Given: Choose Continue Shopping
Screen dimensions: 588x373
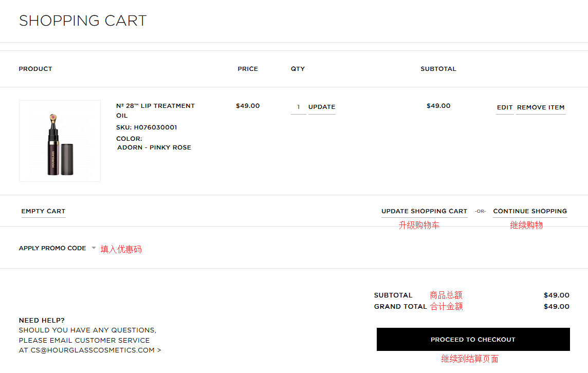Looking at the screenshot, I should (x=530, y=212).
